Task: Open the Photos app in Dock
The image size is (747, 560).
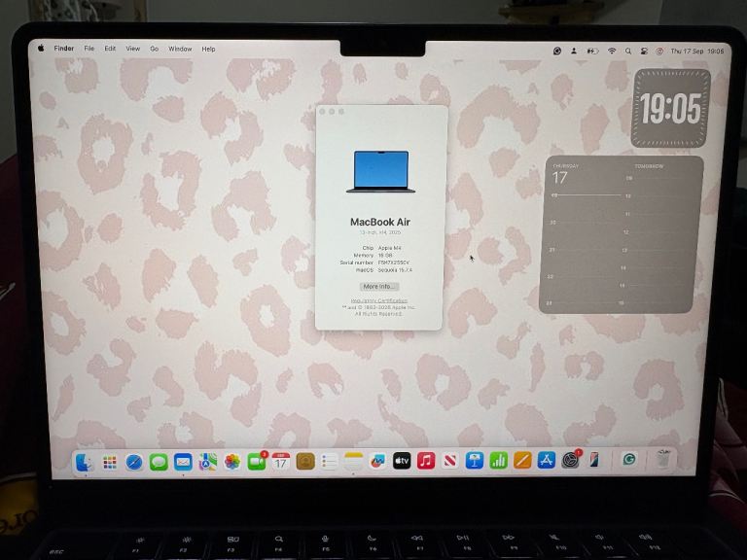Action: pyautogui.click(x=232, y=462)
